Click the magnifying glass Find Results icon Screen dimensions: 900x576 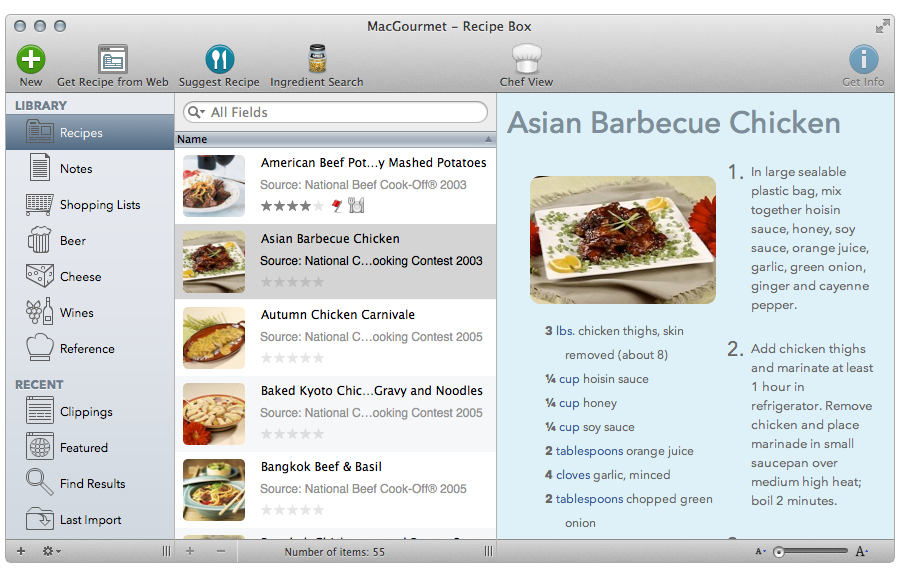pyautogui.click(x=40, y=482)
